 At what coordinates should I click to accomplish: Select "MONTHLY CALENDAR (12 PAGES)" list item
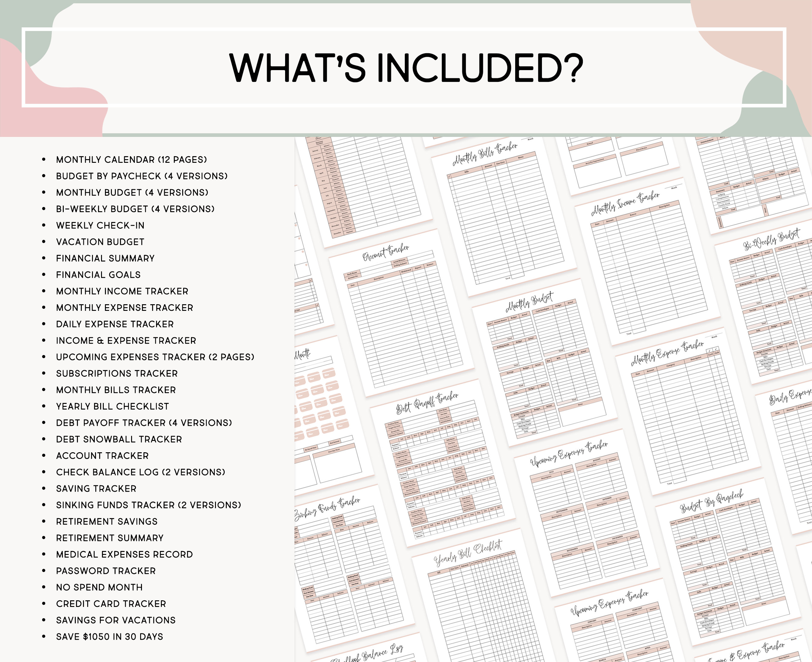[131, 160]
